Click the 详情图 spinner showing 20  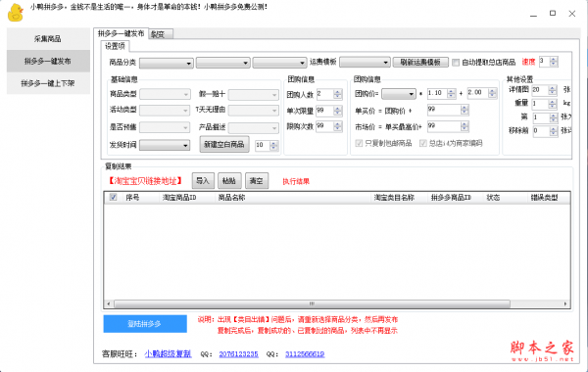pyautogui.click(x=544, y=90)
